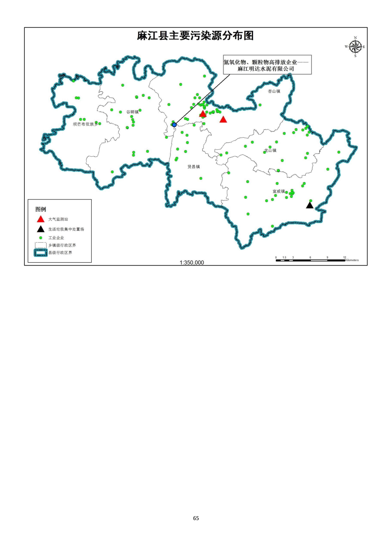Screen dimensions: 392x554
Task: Click the map title 麻江县主要污染源分布图
Action: coord(196,36)
